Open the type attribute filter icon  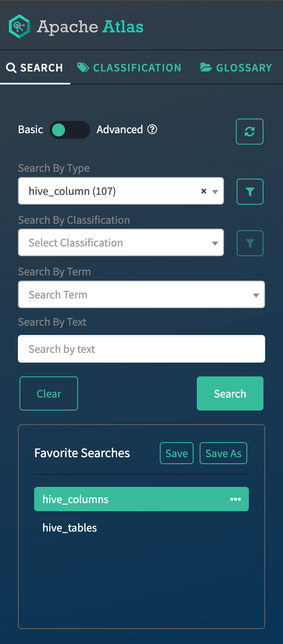pos(250,192)
